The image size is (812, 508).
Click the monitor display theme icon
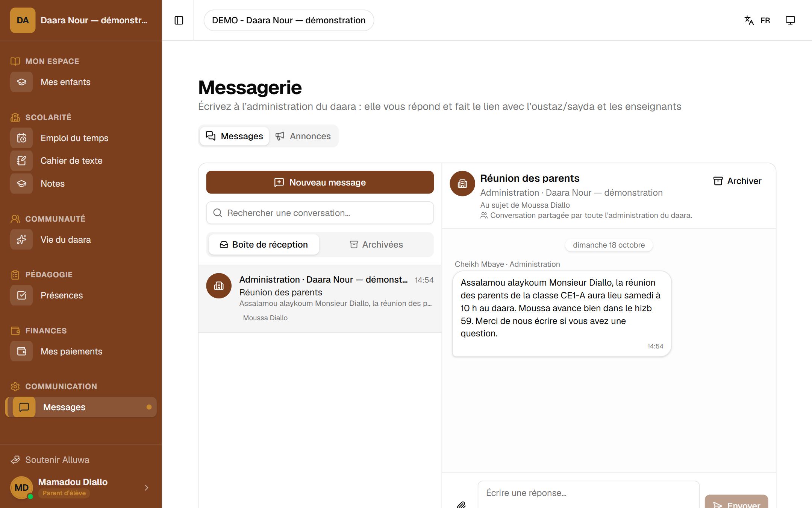[791, 20]
